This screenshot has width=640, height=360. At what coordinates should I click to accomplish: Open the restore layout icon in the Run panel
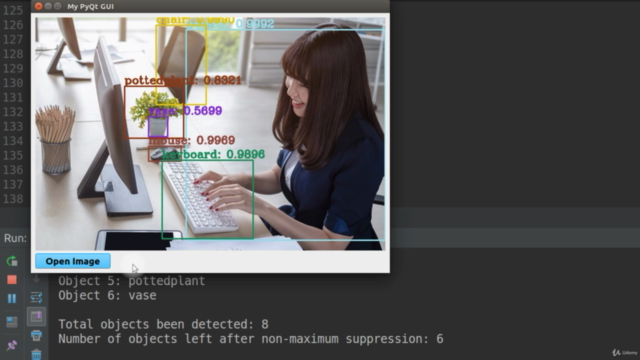pos(12,322)
